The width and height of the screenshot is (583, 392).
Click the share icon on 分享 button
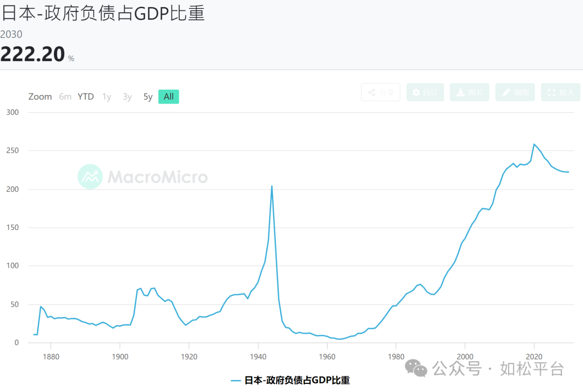[372, 92]
